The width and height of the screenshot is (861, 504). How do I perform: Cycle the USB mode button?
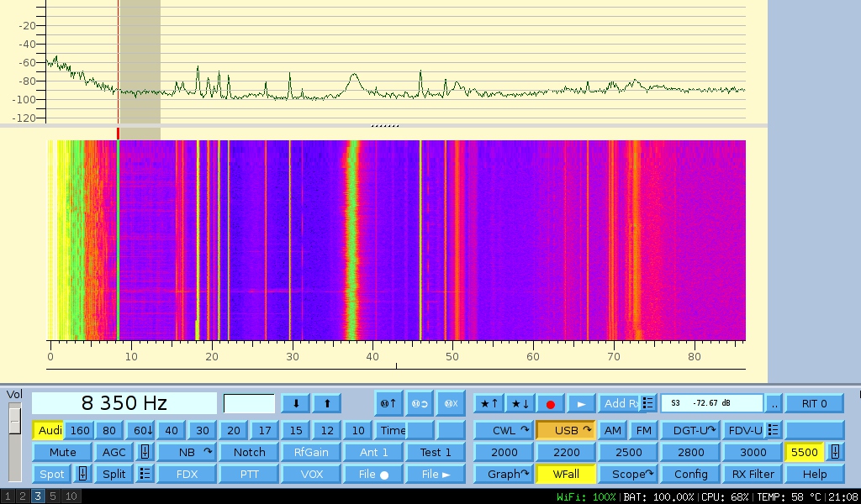[566, 430]
